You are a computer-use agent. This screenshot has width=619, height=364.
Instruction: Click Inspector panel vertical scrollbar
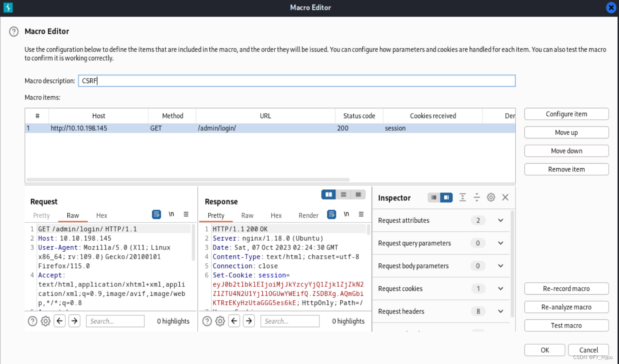[x=512, y=264]
